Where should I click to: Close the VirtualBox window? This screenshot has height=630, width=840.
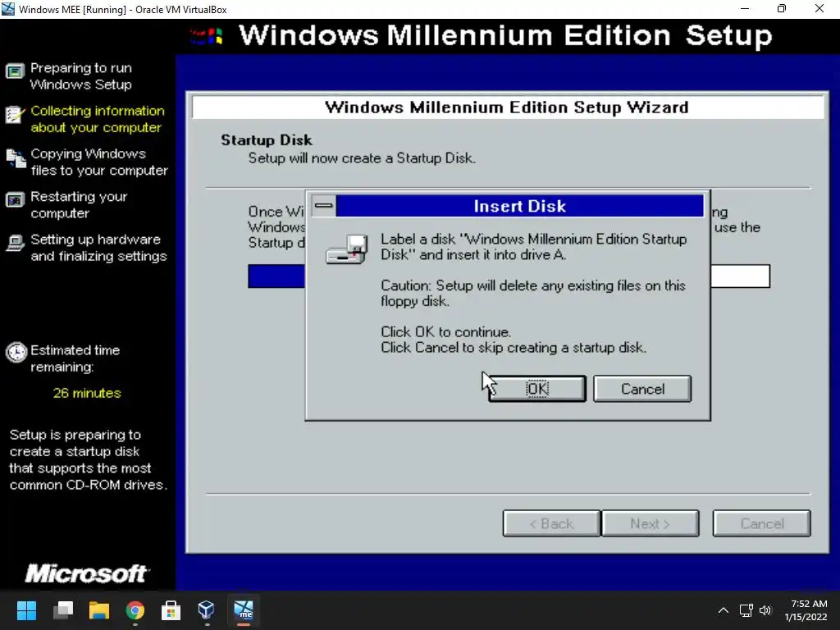819,9
